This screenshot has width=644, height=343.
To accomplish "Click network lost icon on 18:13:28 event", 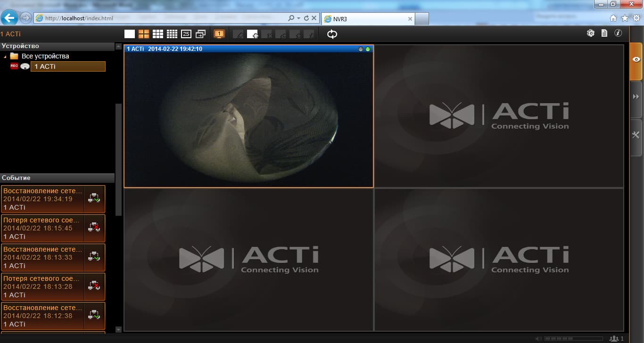I will (x=94, y=286).
